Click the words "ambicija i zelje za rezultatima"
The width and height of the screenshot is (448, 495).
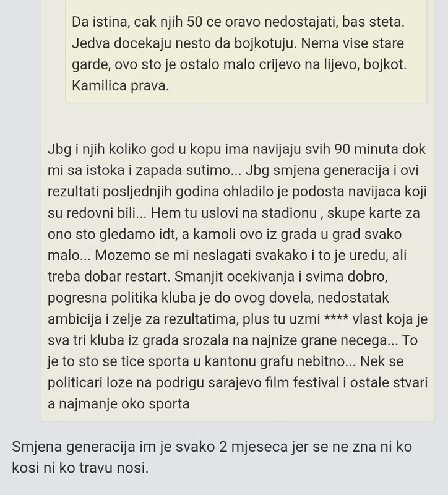pyautogui.click(x=143, y=319)
